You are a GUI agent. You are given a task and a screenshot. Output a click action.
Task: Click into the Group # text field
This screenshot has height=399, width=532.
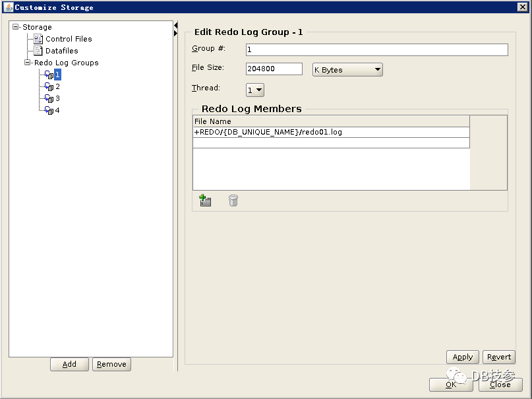click(376, 50)
